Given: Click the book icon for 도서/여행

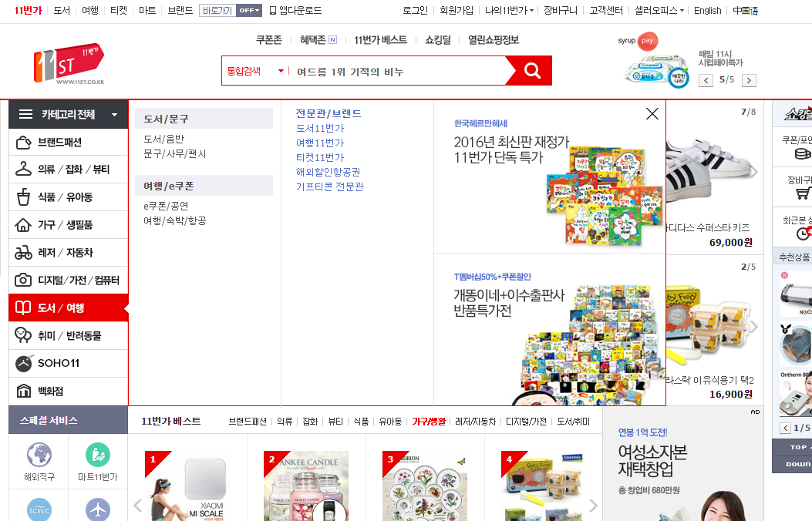Looking at the screenshot, I should 23,308.
